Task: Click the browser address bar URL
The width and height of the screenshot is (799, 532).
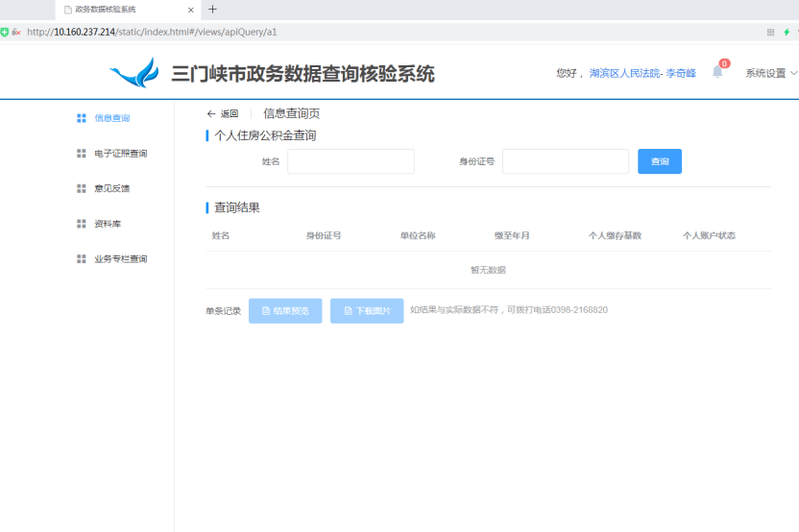Action: (152, 32)
